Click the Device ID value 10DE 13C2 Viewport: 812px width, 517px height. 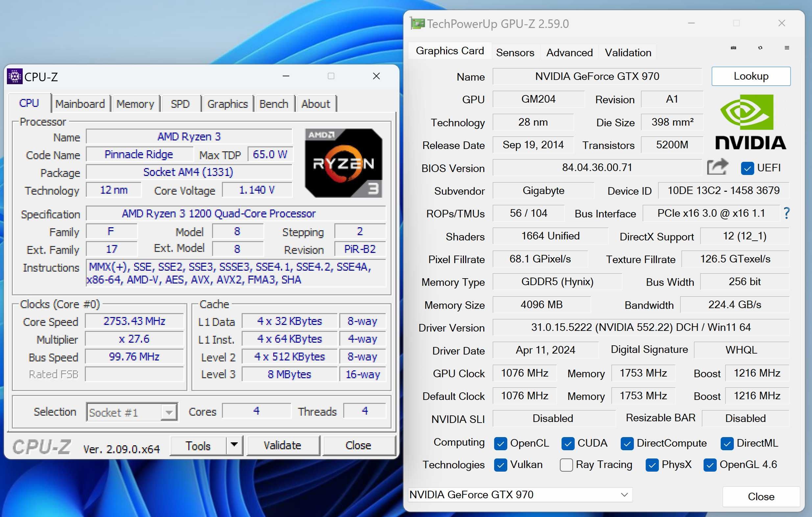[x=723, y=190]
